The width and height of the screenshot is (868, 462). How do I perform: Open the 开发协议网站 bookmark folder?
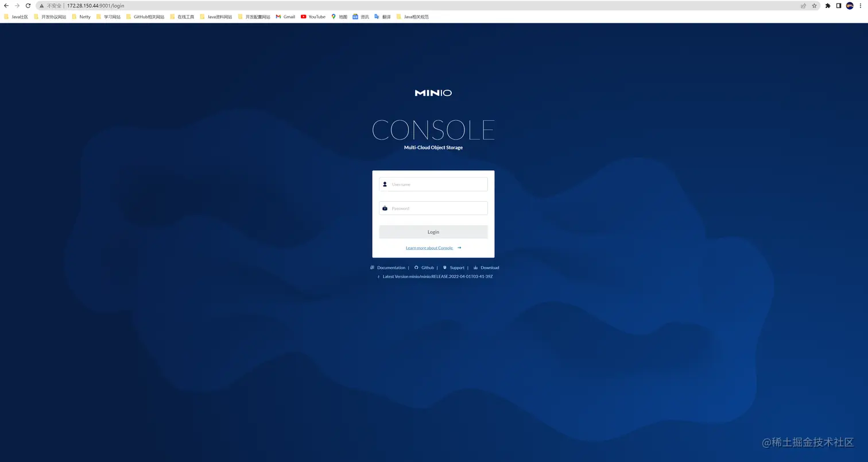pos(50,17)
